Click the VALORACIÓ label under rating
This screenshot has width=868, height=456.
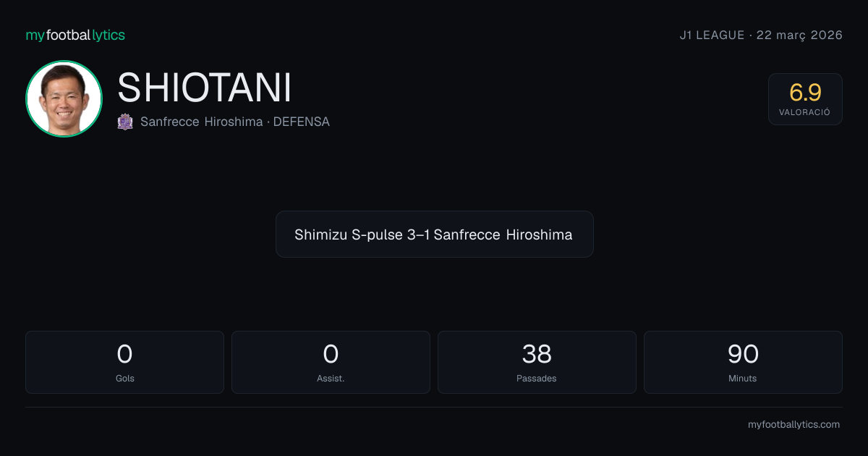pyautogui.click(x=805, y=113)
